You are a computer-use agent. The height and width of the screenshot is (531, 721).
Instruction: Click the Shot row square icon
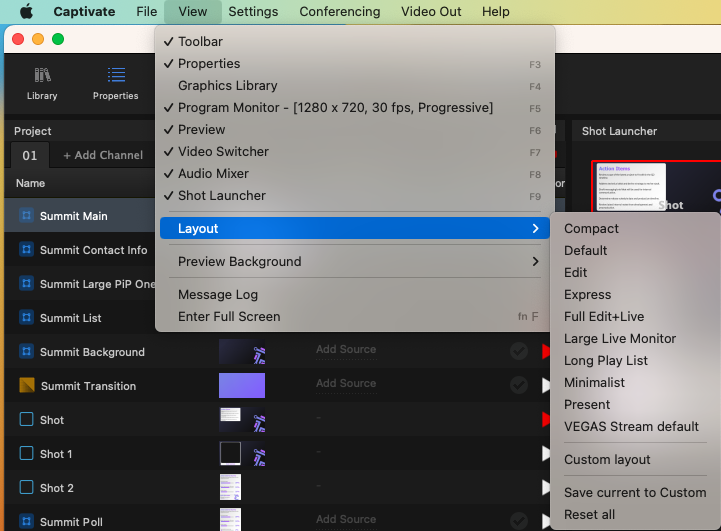click(x=26, y=419)
